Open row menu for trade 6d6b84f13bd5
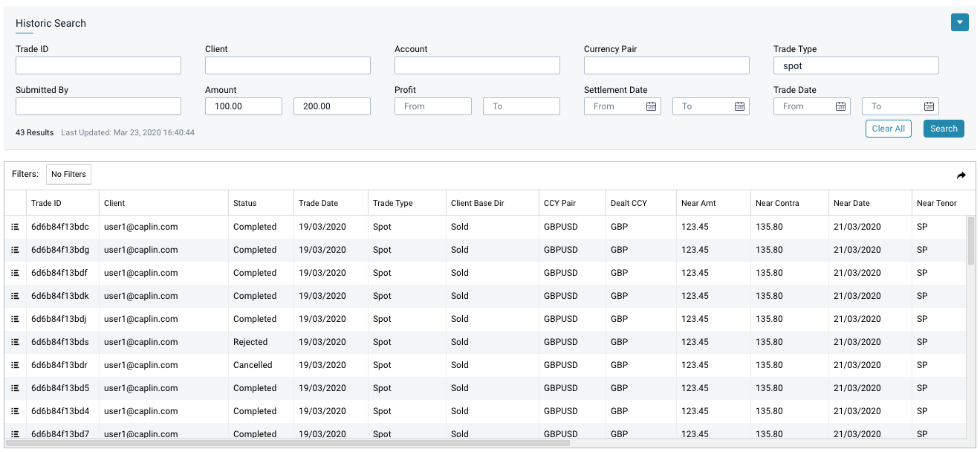 pos(15,388)
